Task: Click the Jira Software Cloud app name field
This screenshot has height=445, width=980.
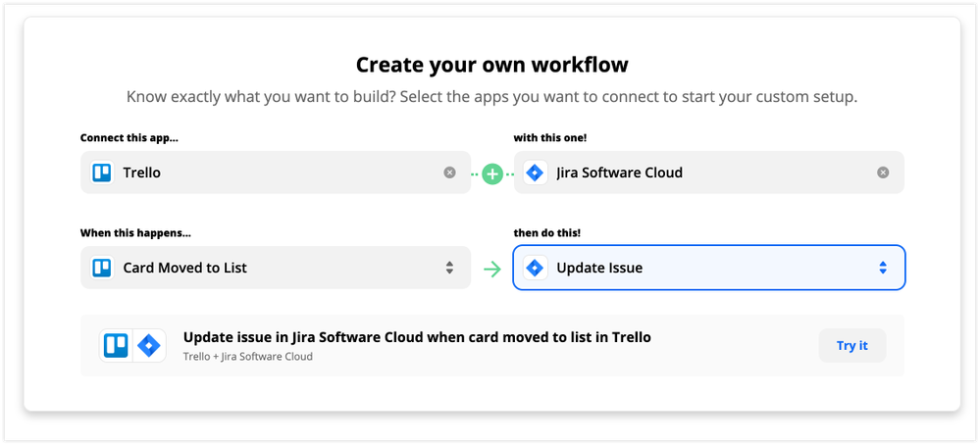Action: click(x=708, y=173)
